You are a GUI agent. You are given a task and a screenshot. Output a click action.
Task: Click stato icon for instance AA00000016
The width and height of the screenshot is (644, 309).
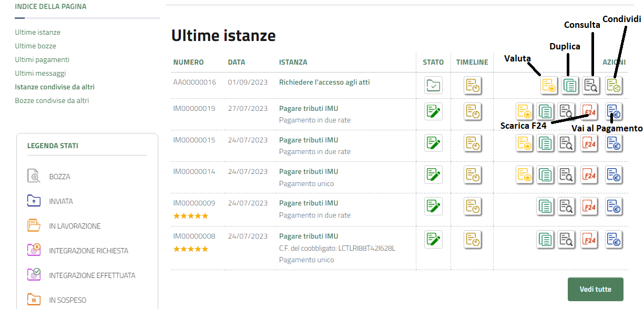click(433, 85)
